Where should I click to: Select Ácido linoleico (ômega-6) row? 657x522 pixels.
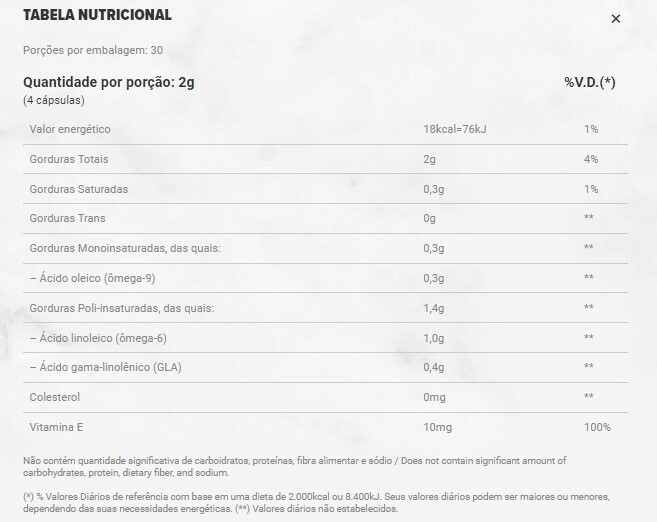(325, 338)
